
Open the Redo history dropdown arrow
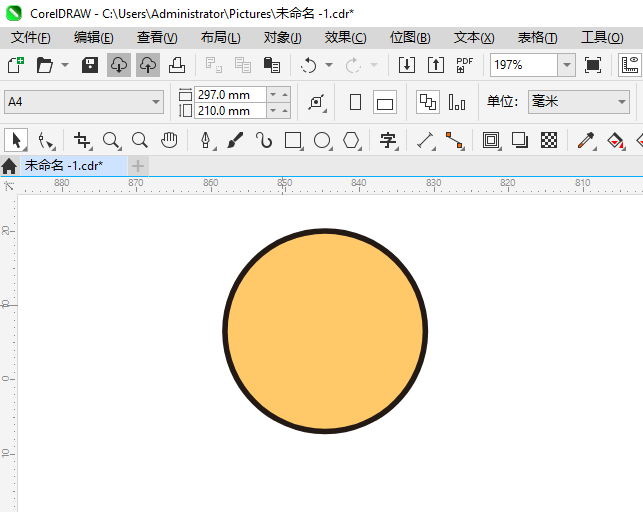click(374, 65)
